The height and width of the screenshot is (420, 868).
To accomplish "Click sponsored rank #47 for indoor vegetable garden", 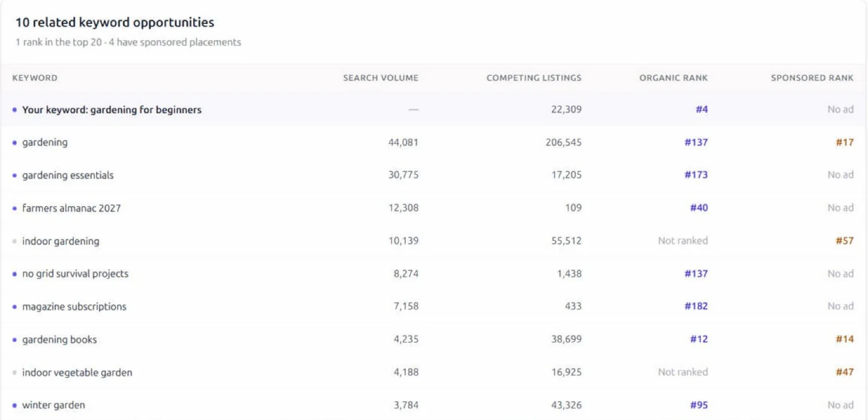I will (845, 372).
